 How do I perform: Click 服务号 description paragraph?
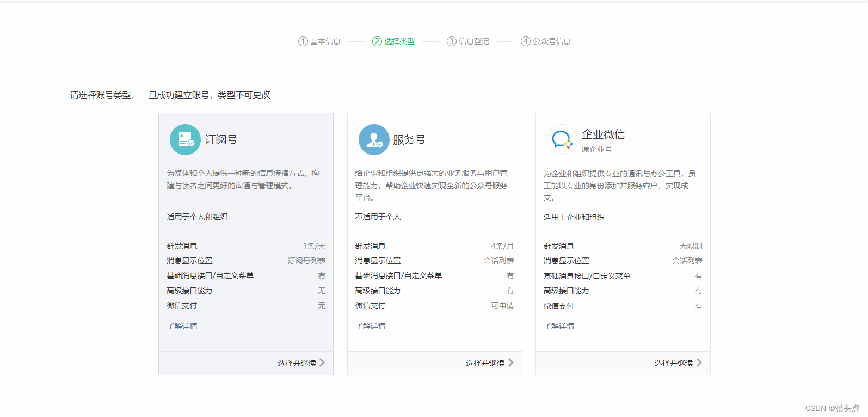tap(432, 185)
